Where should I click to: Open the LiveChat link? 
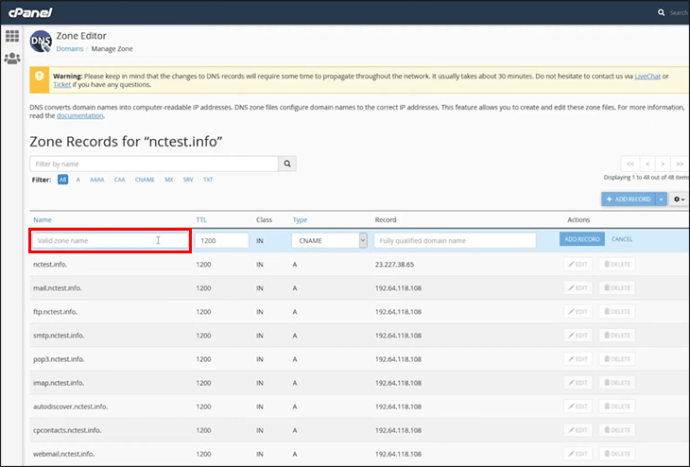pos(647,76)
